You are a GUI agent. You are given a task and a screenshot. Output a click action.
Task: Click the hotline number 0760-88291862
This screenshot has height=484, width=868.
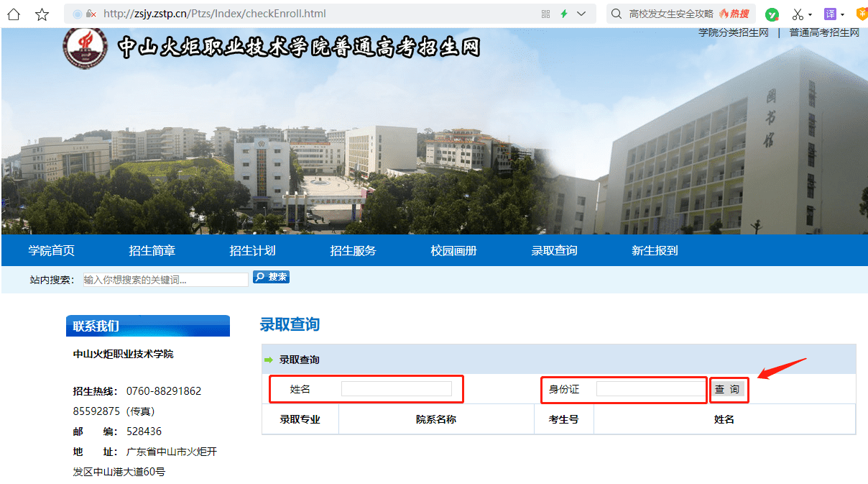[x=164, y=391]
